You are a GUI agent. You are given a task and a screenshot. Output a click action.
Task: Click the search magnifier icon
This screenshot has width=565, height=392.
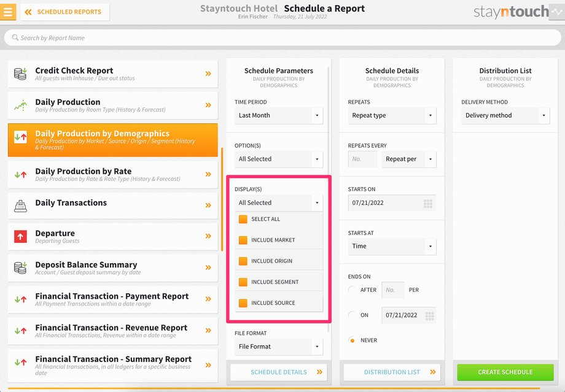tap(15, 37)
